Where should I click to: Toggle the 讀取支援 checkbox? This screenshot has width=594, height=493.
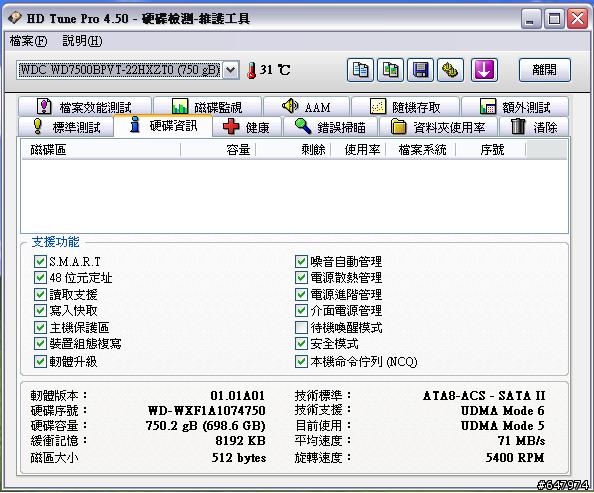click(x=40, y=294)
